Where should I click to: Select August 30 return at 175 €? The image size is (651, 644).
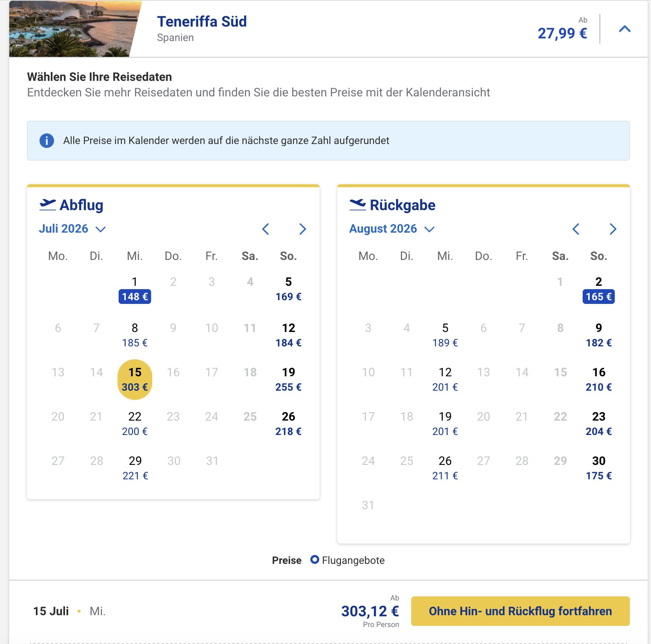coord(599,468)
